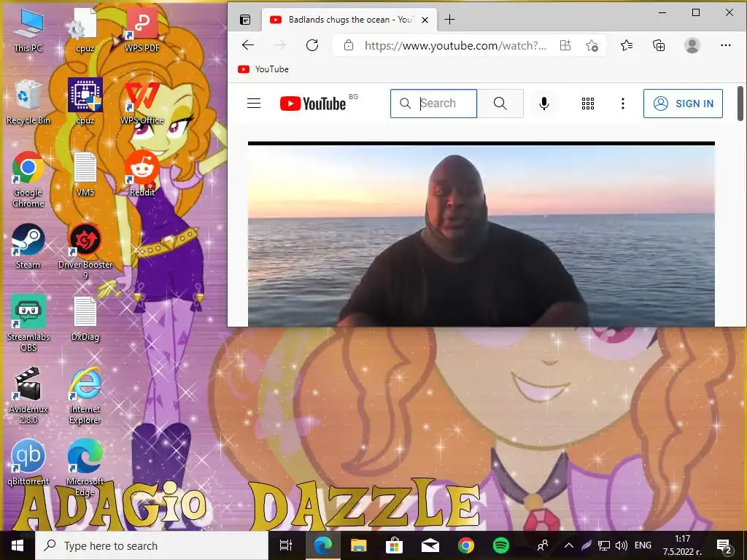Viewport: 747px width, 560px height.
Task: Click the taskbar search box
Action: (x=152, y=545)
